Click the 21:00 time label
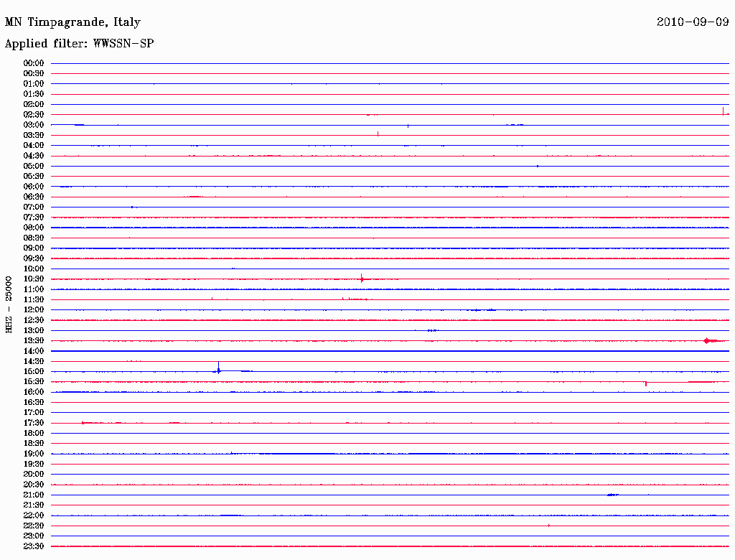 [34, 495]
